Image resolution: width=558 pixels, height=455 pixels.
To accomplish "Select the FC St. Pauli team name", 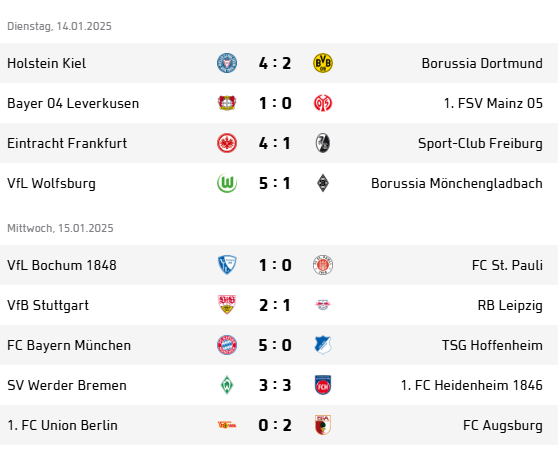I will pyautogui.click(x=507, y=265).
